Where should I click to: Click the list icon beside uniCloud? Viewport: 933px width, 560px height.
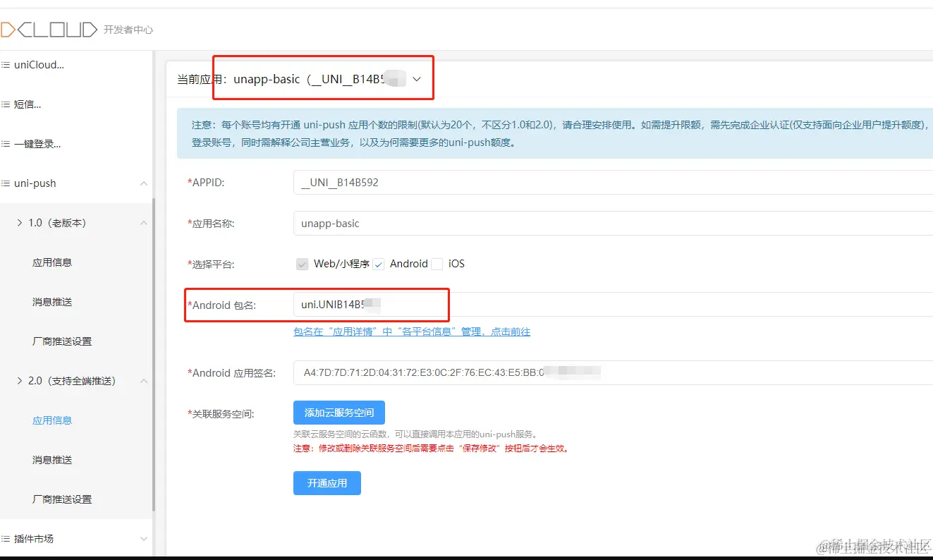tap(6, 65)
